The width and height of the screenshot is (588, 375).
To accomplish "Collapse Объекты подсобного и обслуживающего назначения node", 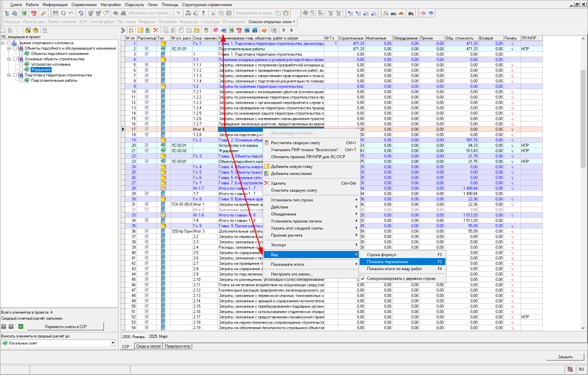I will (9, 48).
